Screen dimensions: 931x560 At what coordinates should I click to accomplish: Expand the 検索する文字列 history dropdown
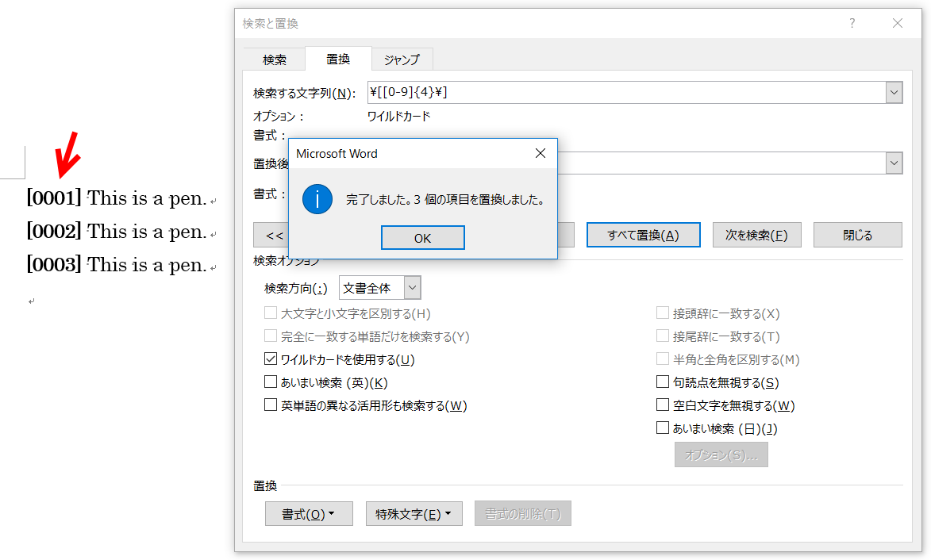pyautogui.click(x=894, y=93)
